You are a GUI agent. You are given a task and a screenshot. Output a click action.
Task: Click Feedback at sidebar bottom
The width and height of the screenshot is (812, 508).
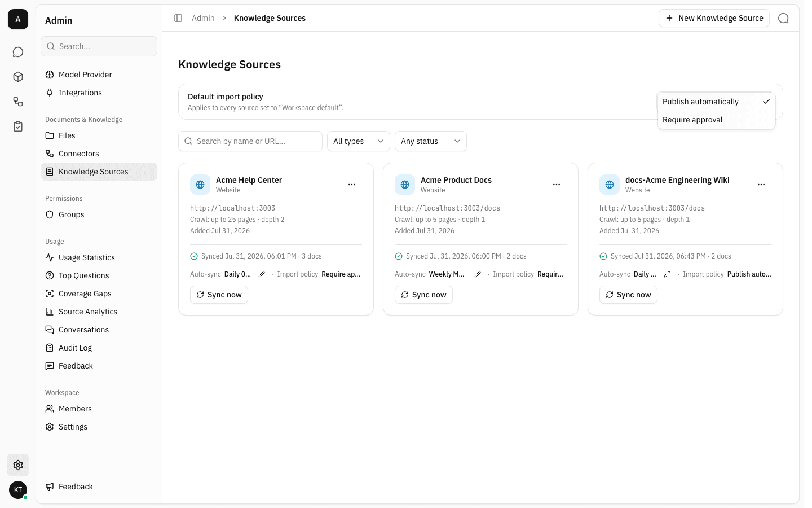(x=99, y=487)
